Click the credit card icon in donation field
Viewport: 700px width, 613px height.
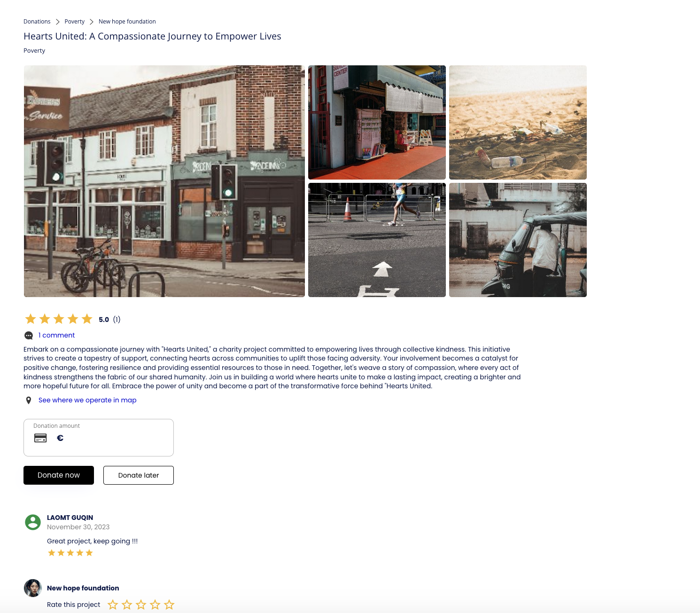pos(40,438)
